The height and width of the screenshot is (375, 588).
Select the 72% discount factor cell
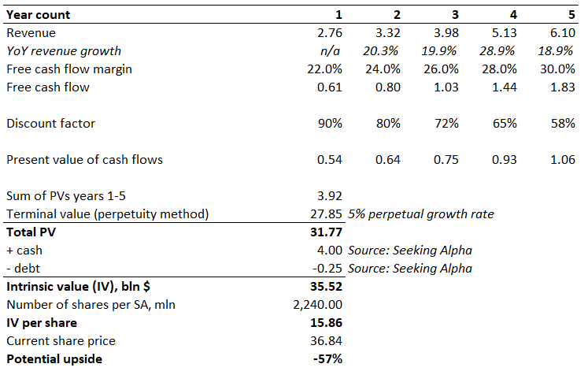[447, 124]
